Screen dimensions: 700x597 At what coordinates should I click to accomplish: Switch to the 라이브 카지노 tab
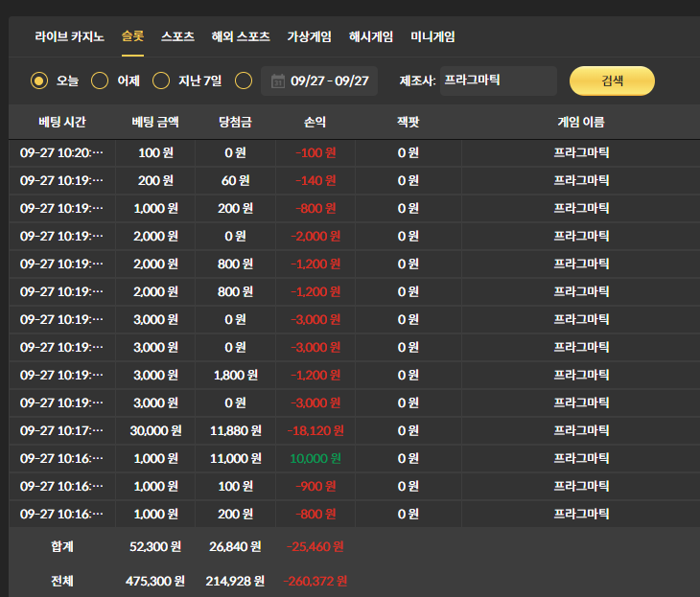point(70,36)
